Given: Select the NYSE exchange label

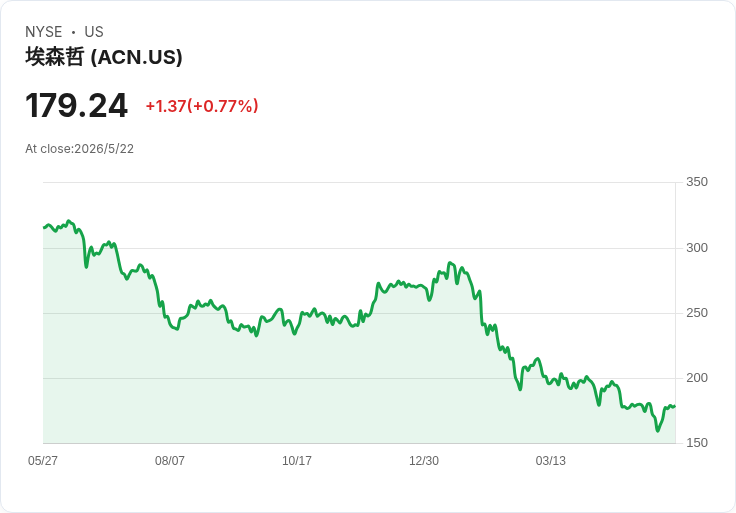Looking at the screenshot, I should click(x=44, y=32).
